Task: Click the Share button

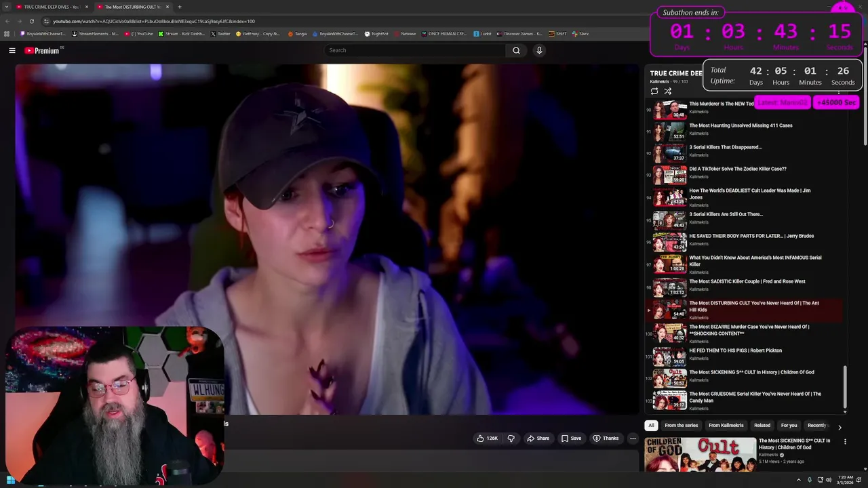Action: point(538,439)
